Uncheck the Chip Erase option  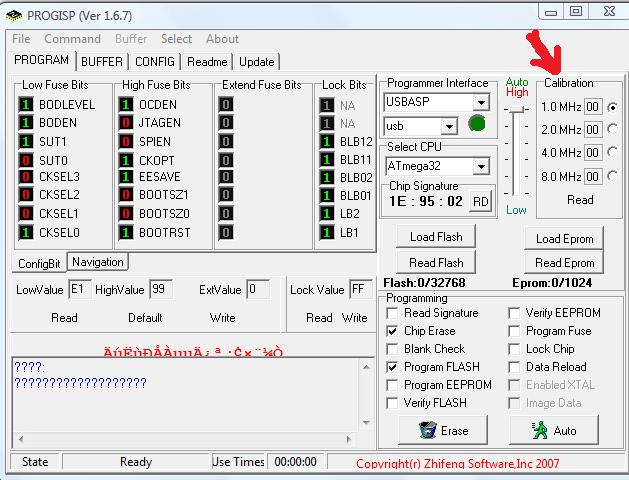pyautogui.click(x=393, y=331)
